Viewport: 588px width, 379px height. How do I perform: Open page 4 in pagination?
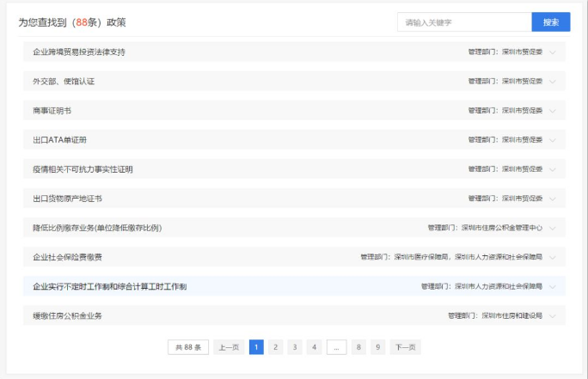(314, 347)
